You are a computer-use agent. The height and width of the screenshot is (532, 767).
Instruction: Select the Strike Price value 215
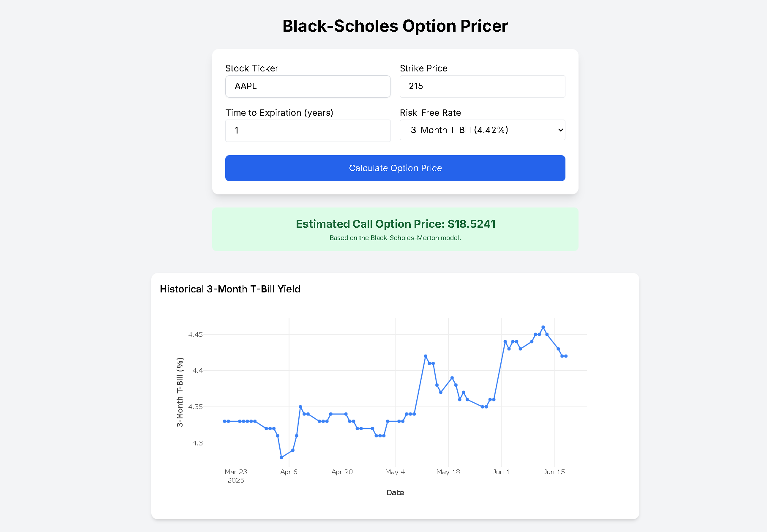point(482,86)
